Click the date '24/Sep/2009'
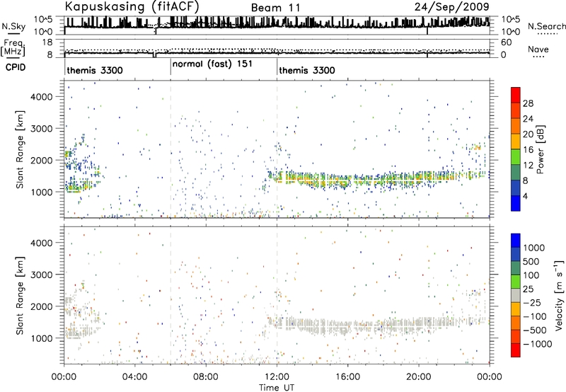Viewport: 566px width, 392px height. click(x=452, y=6)
